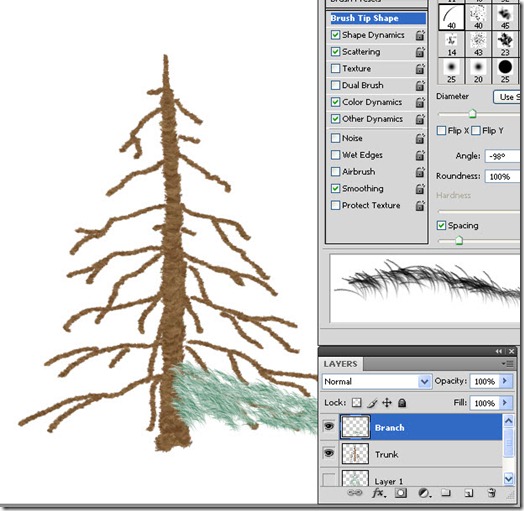The height and width of the screenshot is (511, 524).
Task: Open the Fill slider arrow
Action: point(505,403)
